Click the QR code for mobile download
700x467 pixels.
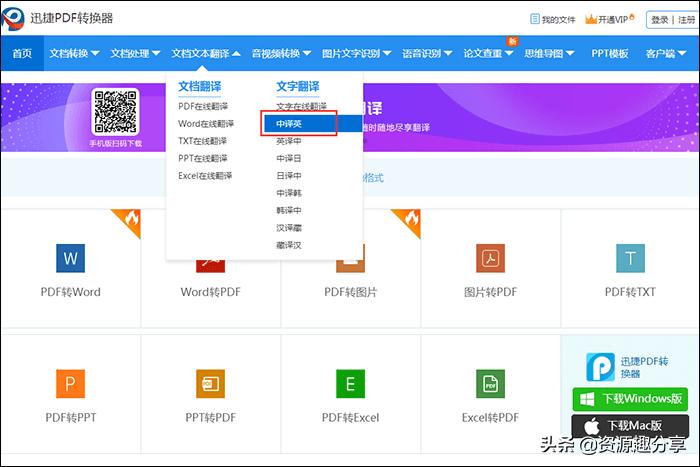[x=116, y=112]
